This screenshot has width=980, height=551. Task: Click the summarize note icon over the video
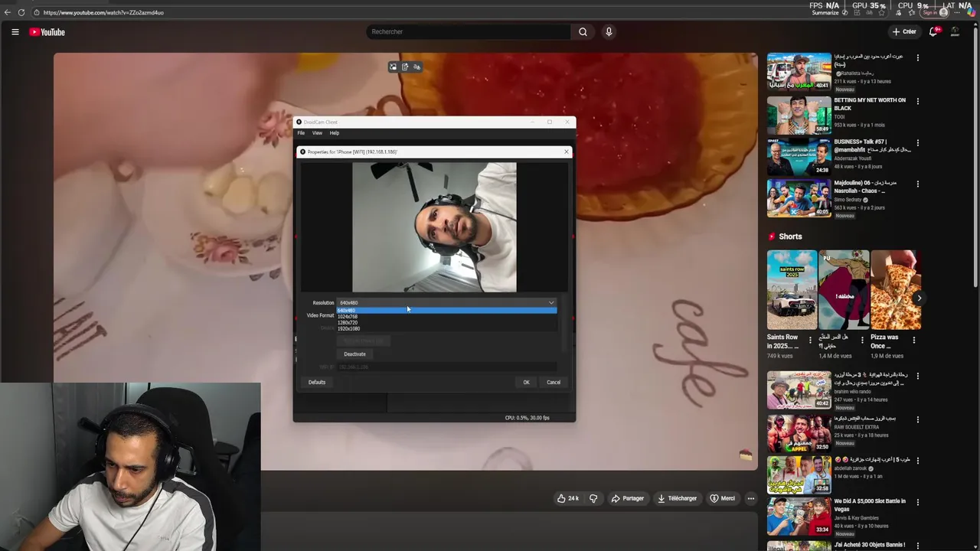tap(405, 67)
